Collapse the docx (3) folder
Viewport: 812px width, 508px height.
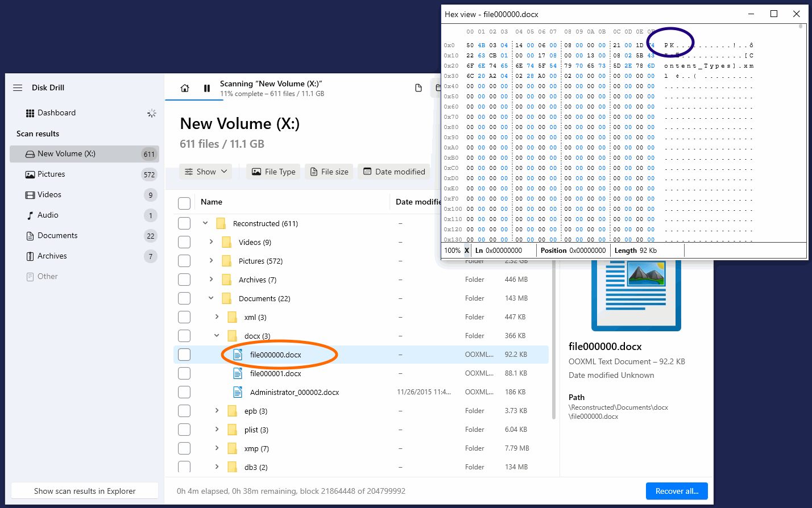click(x=217, y=336)
